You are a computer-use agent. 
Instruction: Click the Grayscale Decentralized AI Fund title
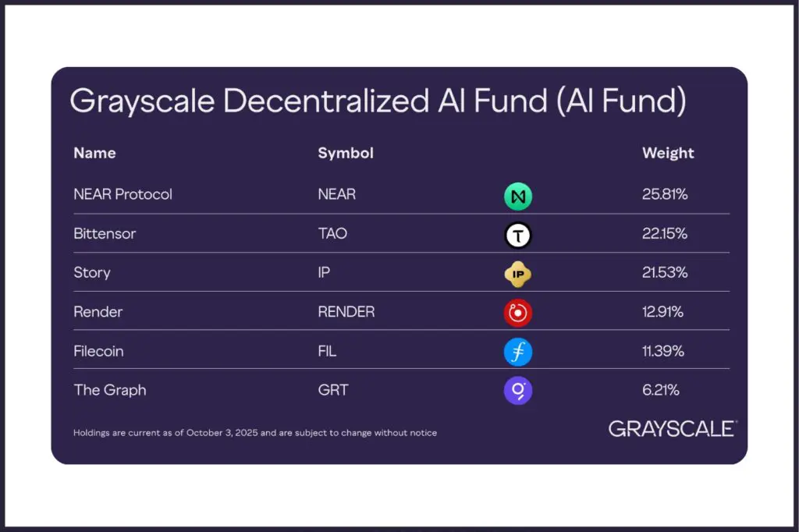point(378,101)
